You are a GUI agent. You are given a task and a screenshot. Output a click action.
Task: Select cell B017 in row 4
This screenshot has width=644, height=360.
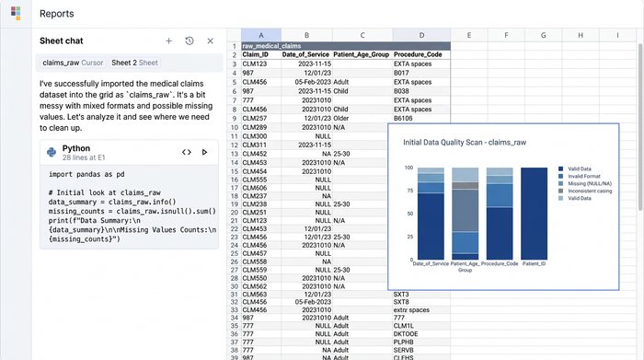click(421, 73)
